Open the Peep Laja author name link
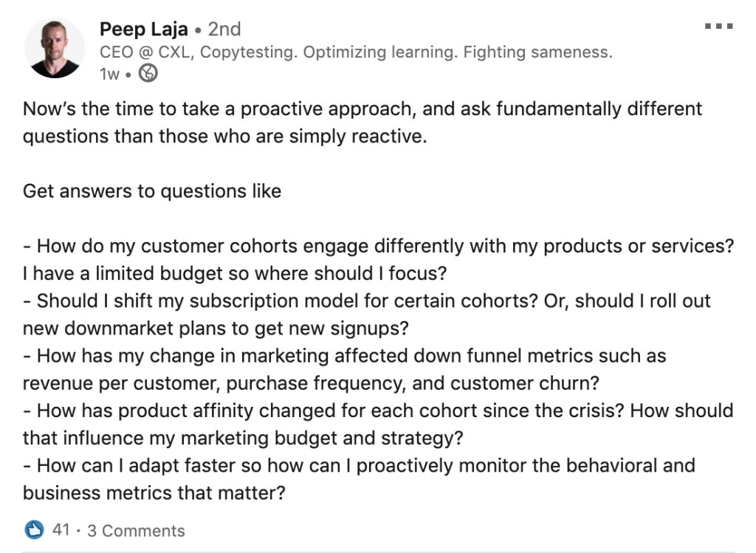The width and height of the screenshot is (756, 553). [144, 29]
